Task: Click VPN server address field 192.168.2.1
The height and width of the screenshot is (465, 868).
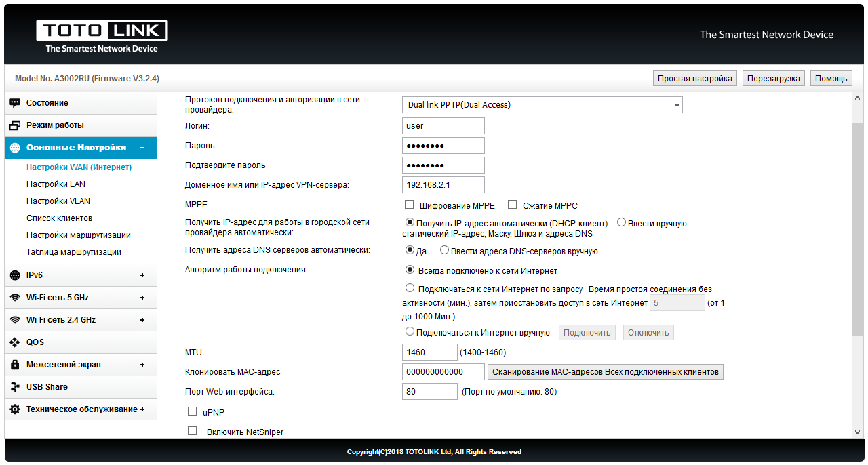Action: pos(443,185)
